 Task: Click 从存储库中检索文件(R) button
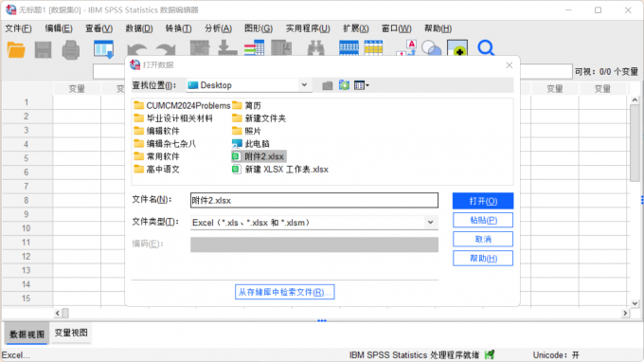pyautogui.click(x=285, y=292)
